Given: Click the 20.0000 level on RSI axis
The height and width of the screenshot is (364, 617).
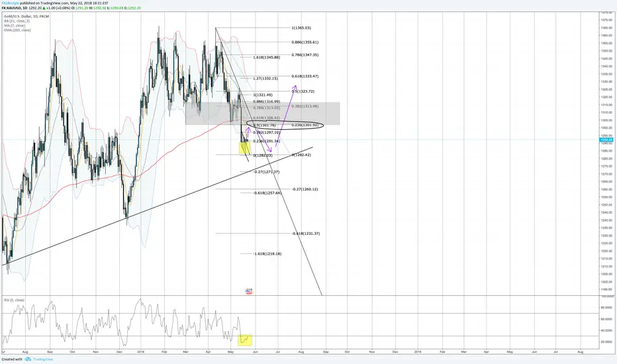Looking at the screenshot, I should 606,342.
